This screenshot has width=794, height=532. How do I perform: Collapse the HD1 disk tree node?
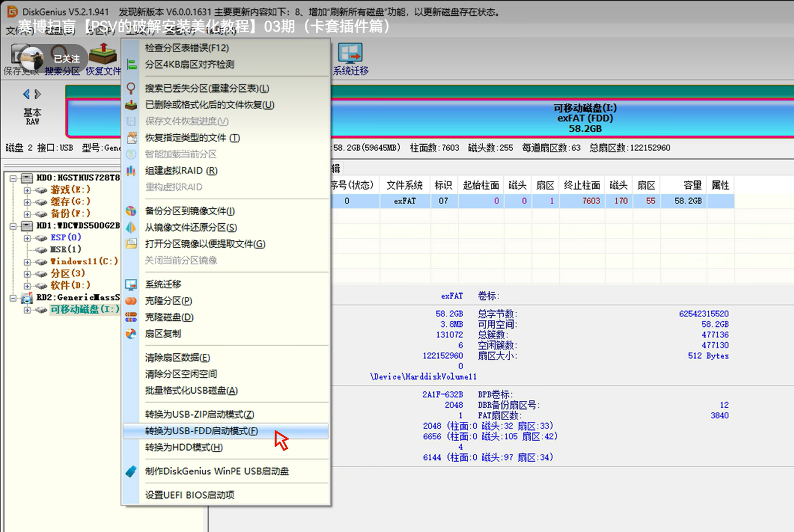tap(13, 226)
